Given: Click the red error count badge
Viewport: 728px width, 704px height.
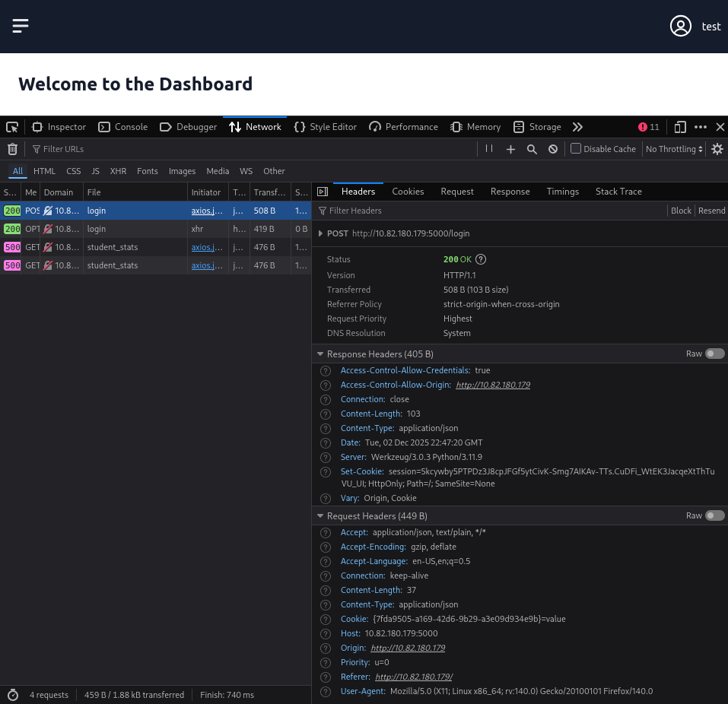Looking at the screenshot, I should pyautogui.click(x=649, y=127).
